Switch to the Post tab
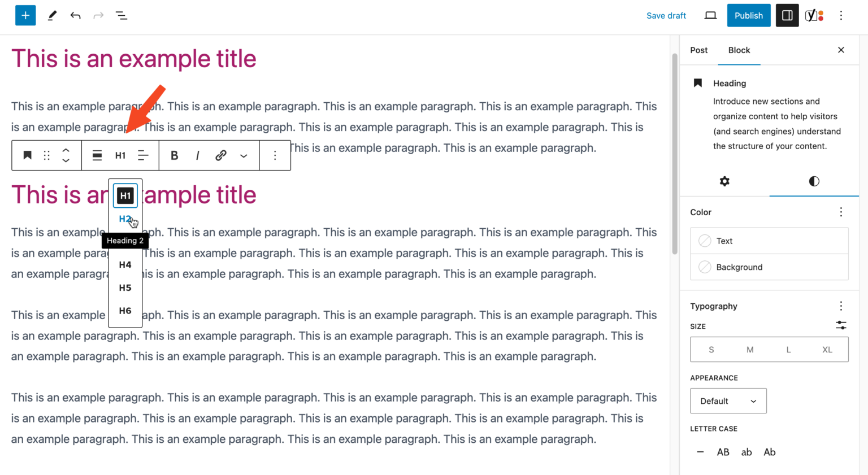 tap(698, 50)
